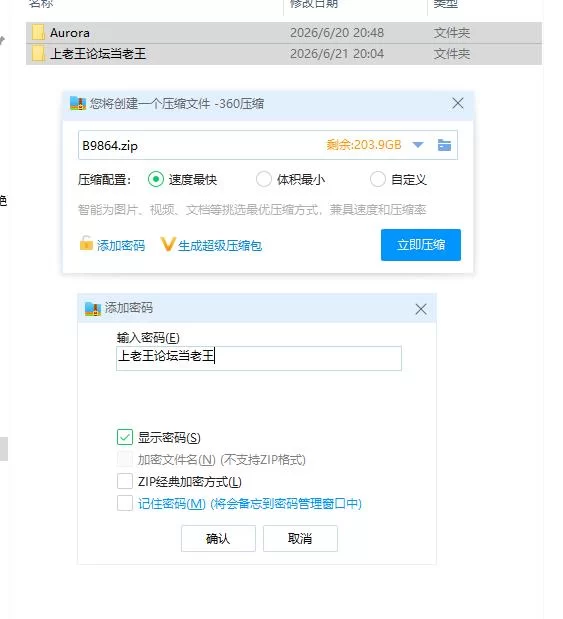This screenshot has width=563, height=619.
Task: Confirm password with 确认 button
Action: pos(218,538)
